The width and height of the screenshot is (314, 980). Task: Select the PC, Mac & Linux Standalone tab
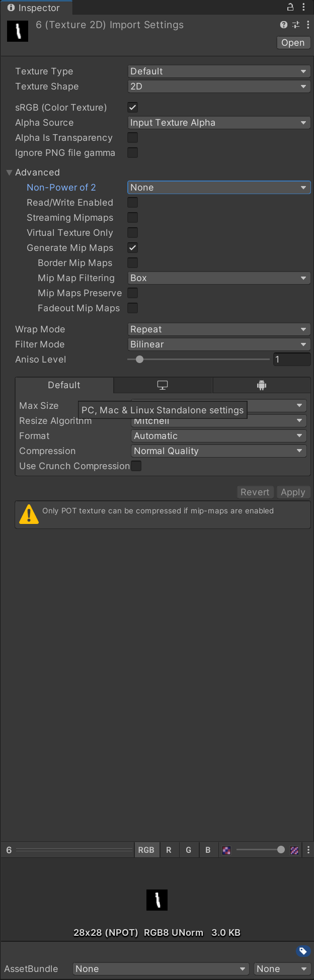click(162, 385)
